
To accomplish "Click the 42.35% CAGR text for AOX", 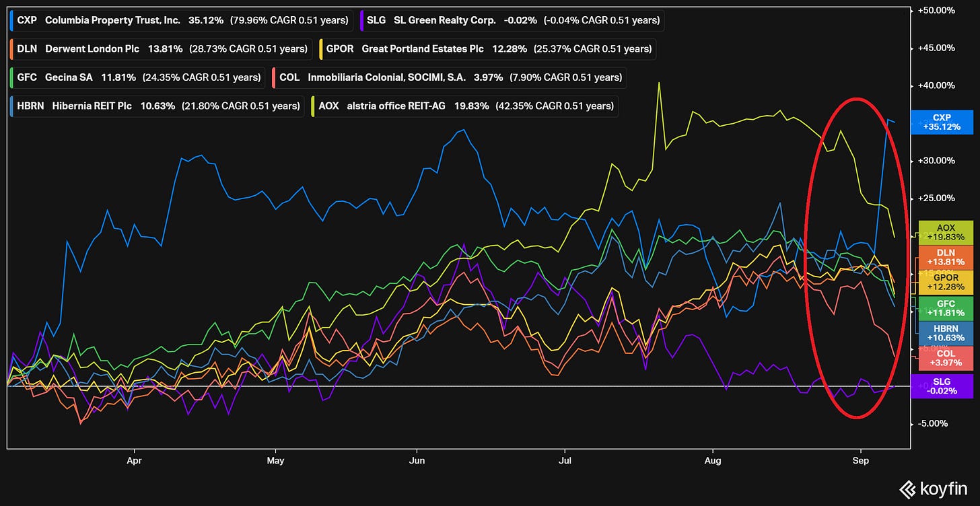I will tap(555, 106).
